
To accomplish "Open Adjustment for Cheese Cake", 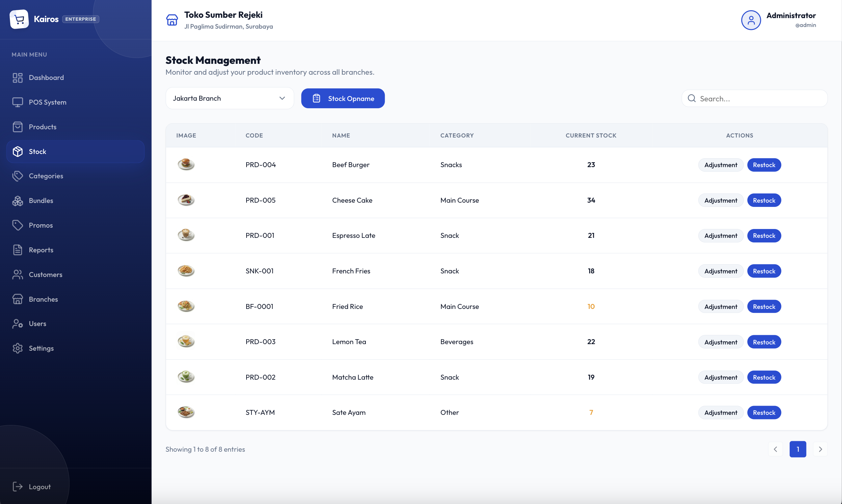I will coord(721,200).
